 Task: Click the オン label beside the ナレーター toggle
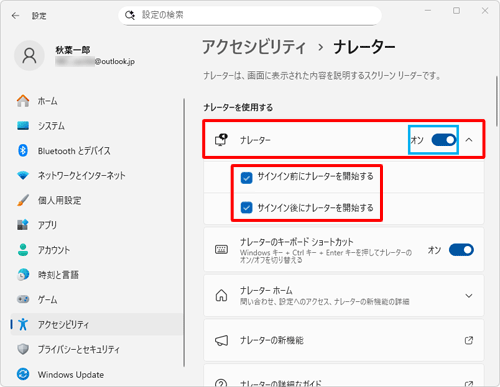pyautogui.click(x=417, y=140)
